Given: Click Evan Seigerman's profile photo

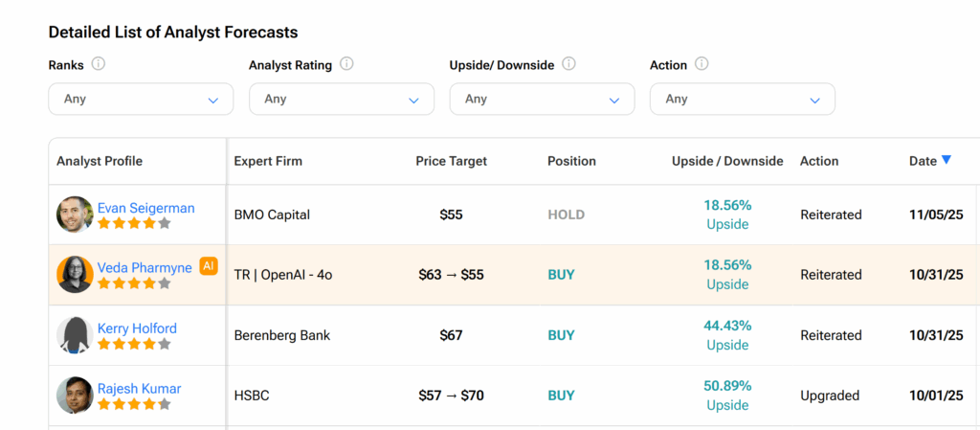Looking at the screenshot, I should [75, 215].
